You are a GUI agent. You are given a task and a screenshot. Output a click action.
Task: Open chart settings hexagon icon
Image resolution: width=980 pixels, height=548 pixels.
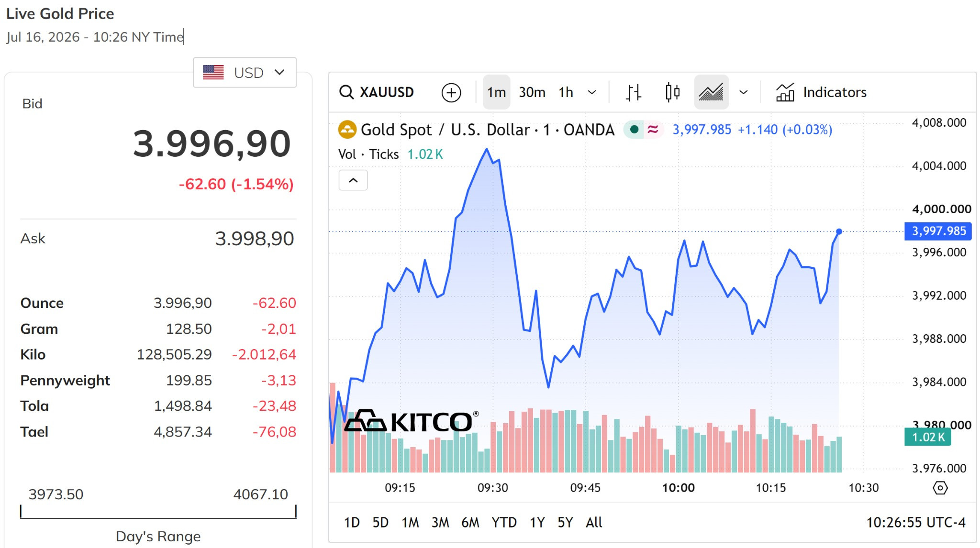click(940, 488)
